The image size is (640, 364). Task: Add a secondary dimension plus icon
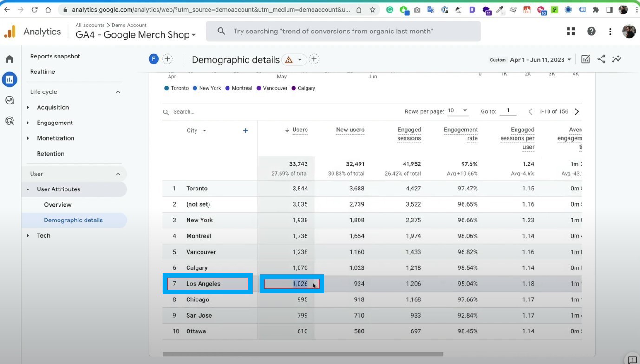[246, 130]
